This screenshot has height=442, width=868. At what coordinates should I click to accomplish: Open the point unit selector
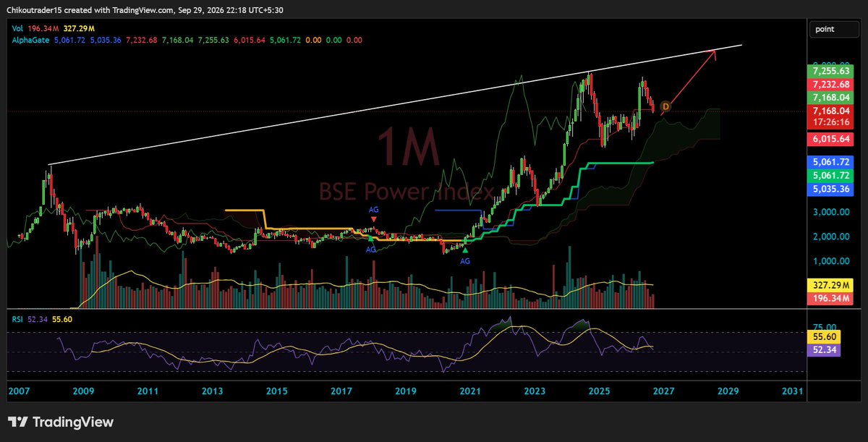(834, 30)
